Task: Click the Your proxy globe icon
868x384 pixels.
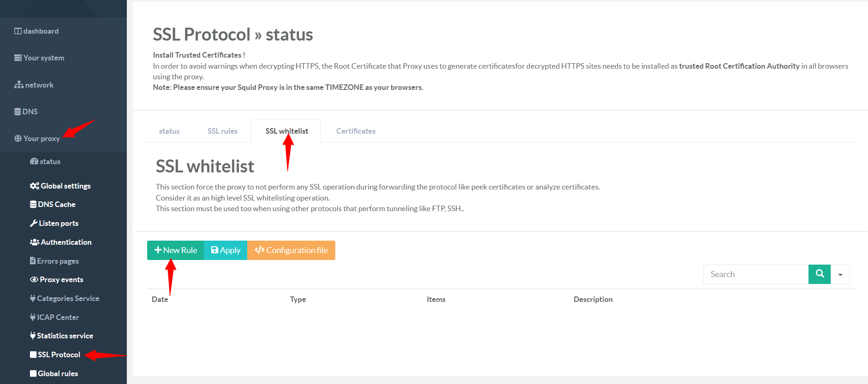Action: click(18, 138)
